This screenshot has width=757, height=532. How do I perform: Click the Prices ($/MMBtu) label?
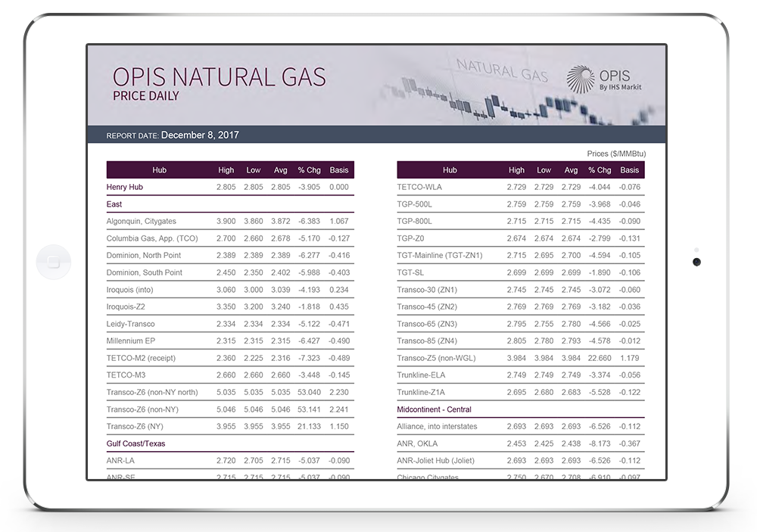point(616,154)
